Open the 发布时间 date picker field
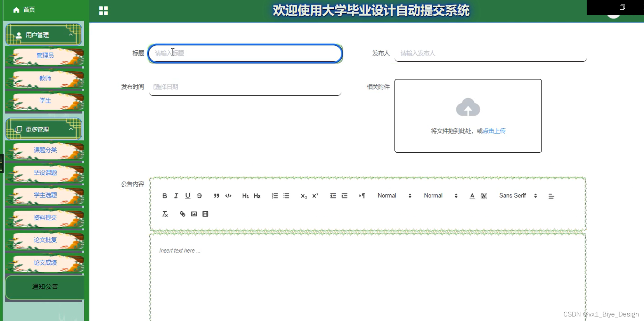Viewport: 644px width, 321px height. point(245,87)
